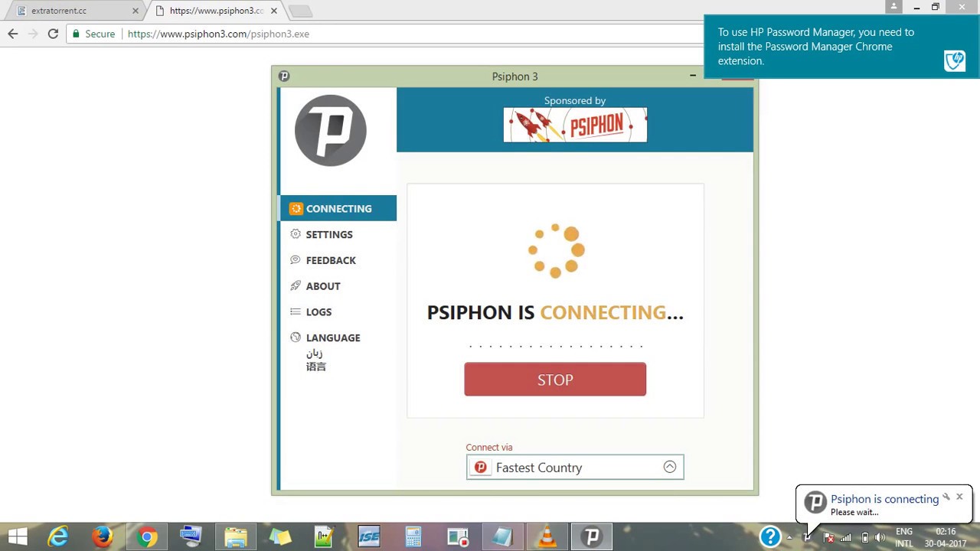Click the Chrome profile user icon
Screen dimensions: 980x551
coord(893,6)
